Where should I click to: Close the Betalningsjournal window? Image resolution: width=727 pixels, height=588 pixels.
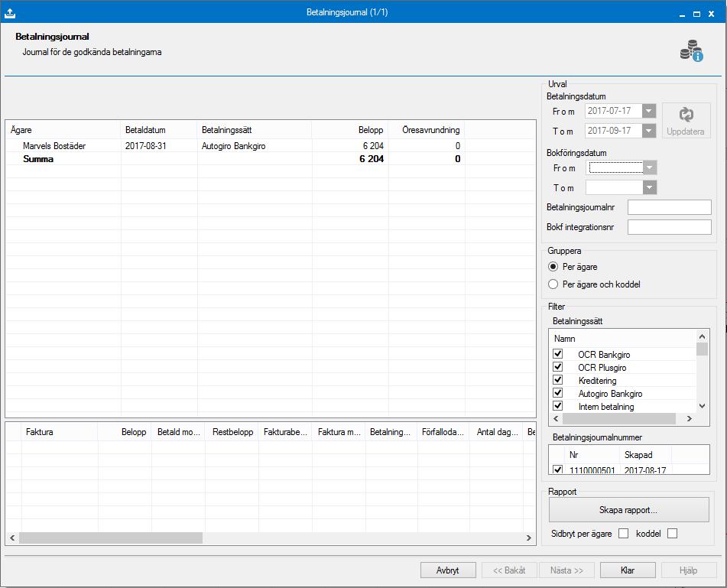[711, 14]
